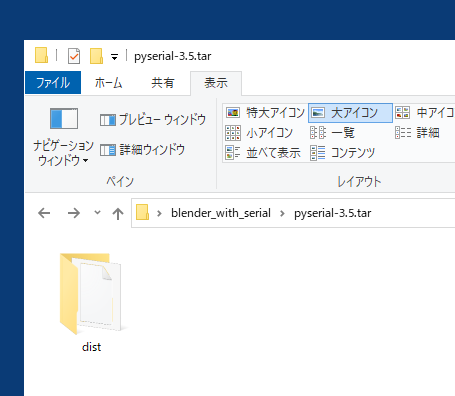
Task: Click the Properties quick access icon
Action: (x=74, y=56)
